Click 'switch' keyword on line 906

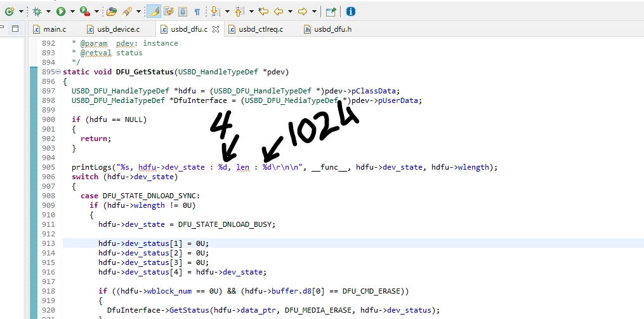(85, 177)
